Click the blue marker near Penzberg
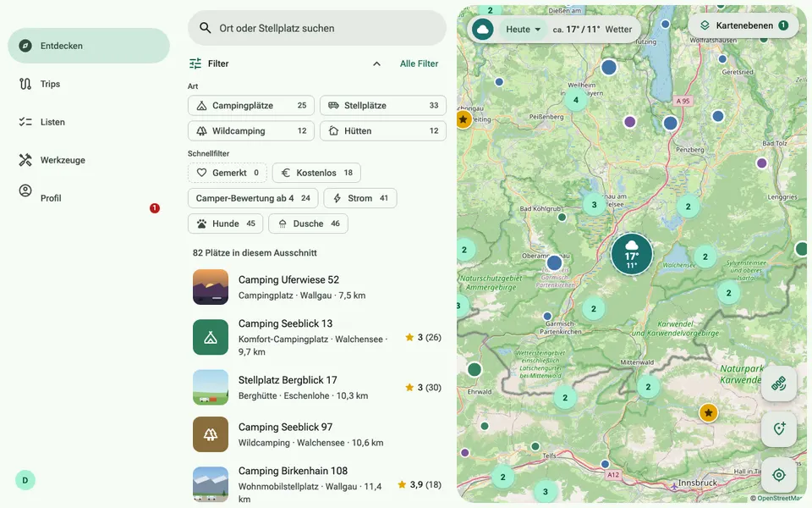The width and height of the screenshot is (812, 508). [x=670, y=123]
